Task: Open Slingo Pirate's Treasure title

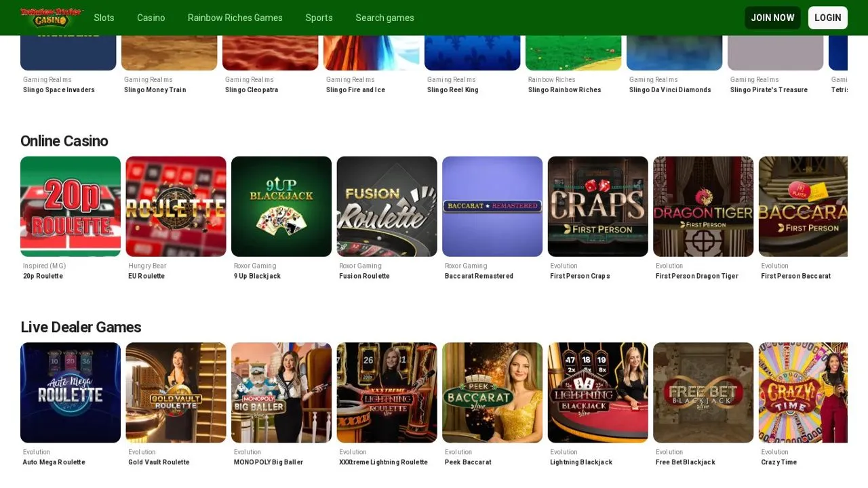Action: pyautogui.click(x=769, y=90)
